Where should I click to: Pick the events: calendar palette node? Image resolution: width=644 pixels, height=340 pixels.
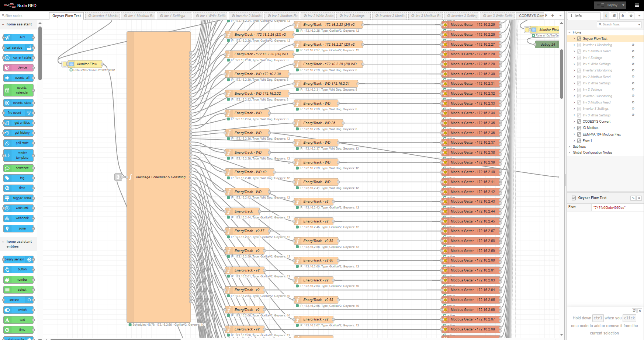pyautogui.click(x=18, y=90)
